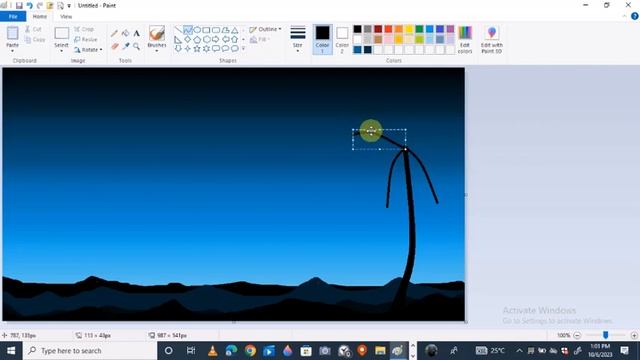Image resolution: width=640 pixels, height=360 pixels.
Task: Open the Rotate dropdown
Action: 88,50
